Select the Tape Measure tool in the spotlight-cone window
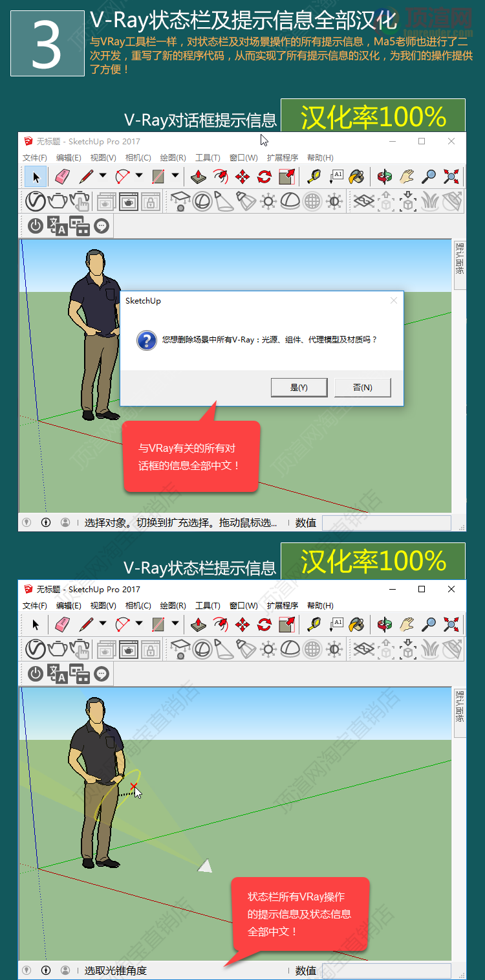 314,624
